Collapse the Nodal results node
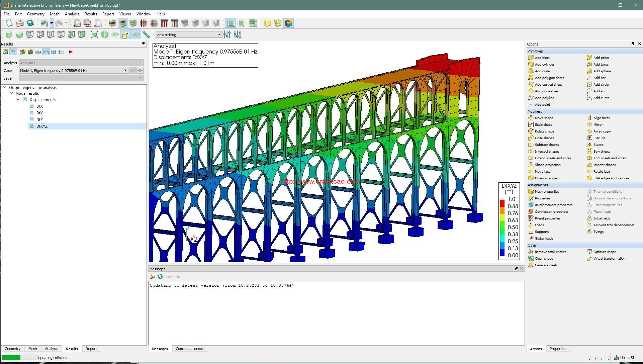Screen dimensions: 643x364 (x=11, y=93)
